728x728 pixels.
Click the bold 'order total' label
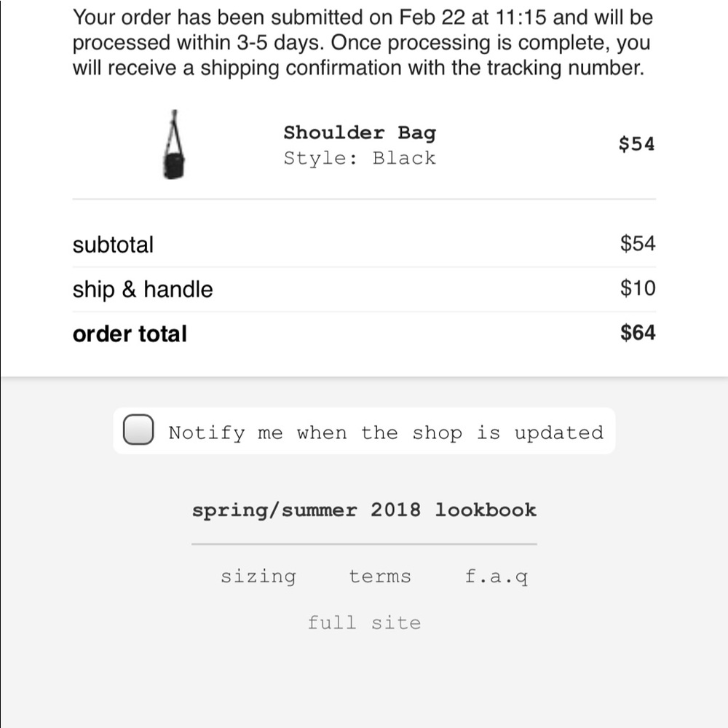pos(130,334)
